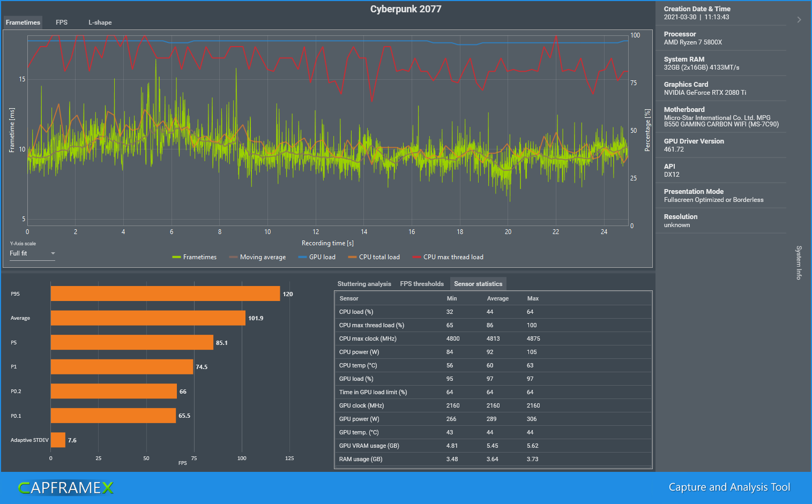The height and width of the screenshot is (504, 812).
Task: Click the P95 bar showing 120
Action: [x=165, y=294]
